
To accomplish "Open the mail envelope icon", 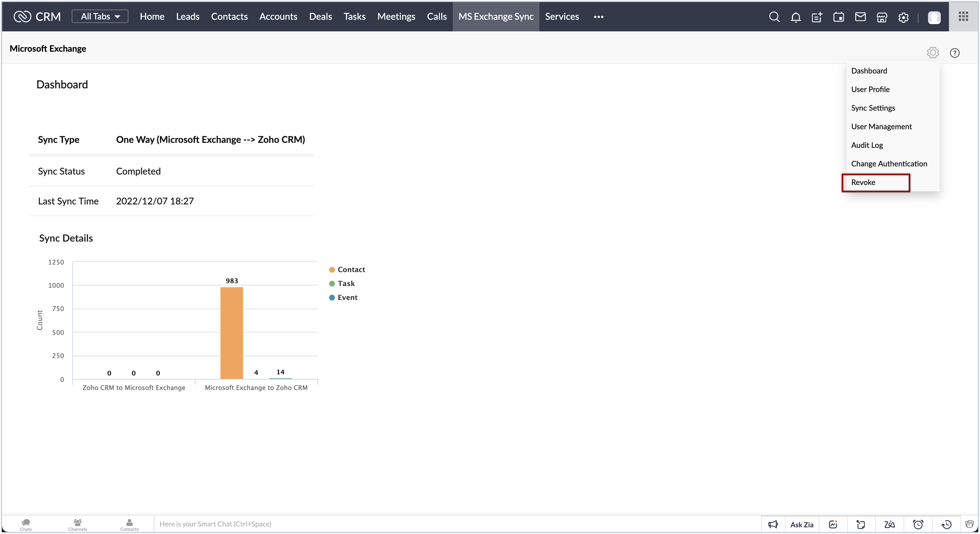I will pyautogui.click(x=860, y=17).
